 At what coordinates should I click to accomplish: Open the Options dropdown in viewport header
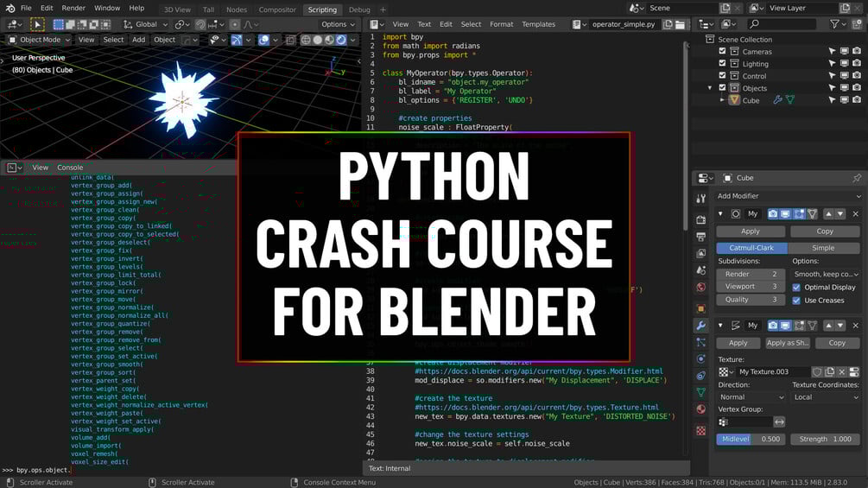point(339,24)
